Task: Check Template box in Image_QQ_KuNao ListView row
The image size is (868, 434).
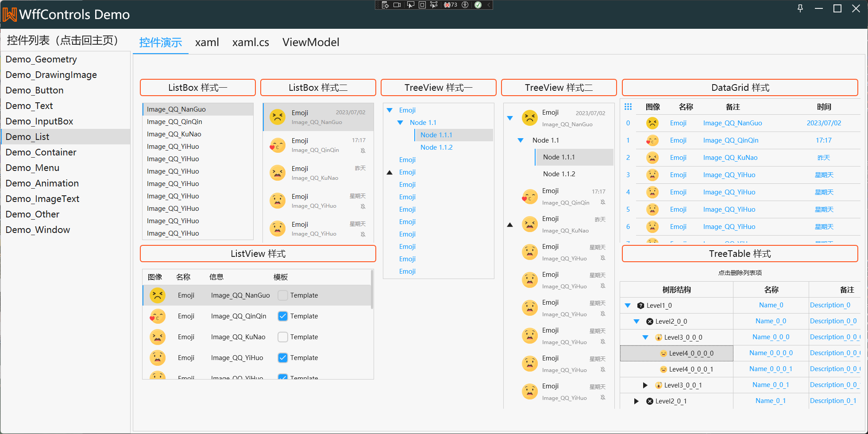Action: [x=283, y=337]
